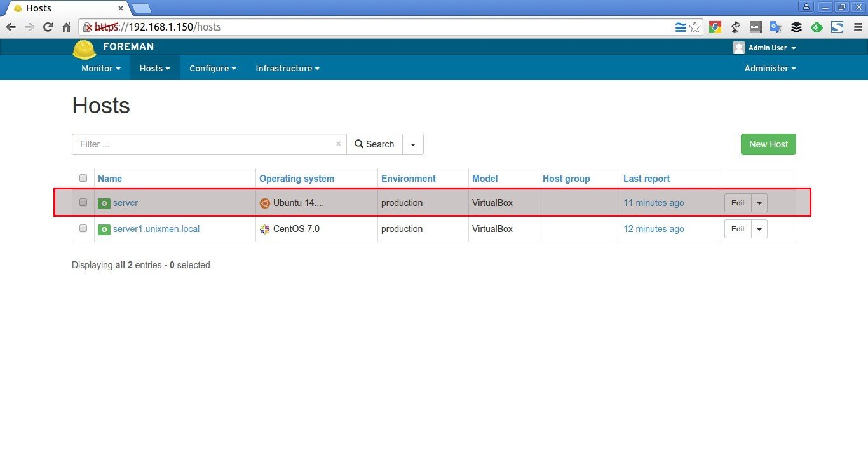The height and width of the screenshot is (473, 868).
Task: Click the Admin User avatar icon
Action: 738,48
